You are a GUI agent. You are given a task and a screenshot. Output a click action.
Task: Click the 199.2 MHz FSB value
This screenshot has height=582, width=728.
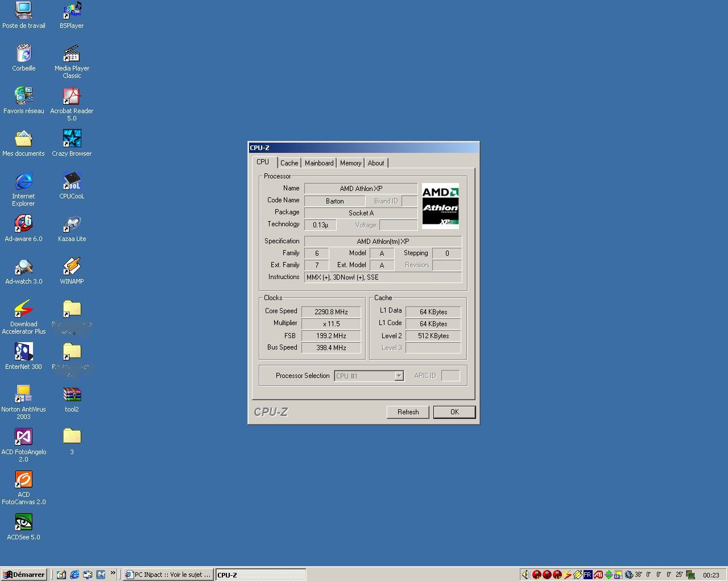click(331, 336)
